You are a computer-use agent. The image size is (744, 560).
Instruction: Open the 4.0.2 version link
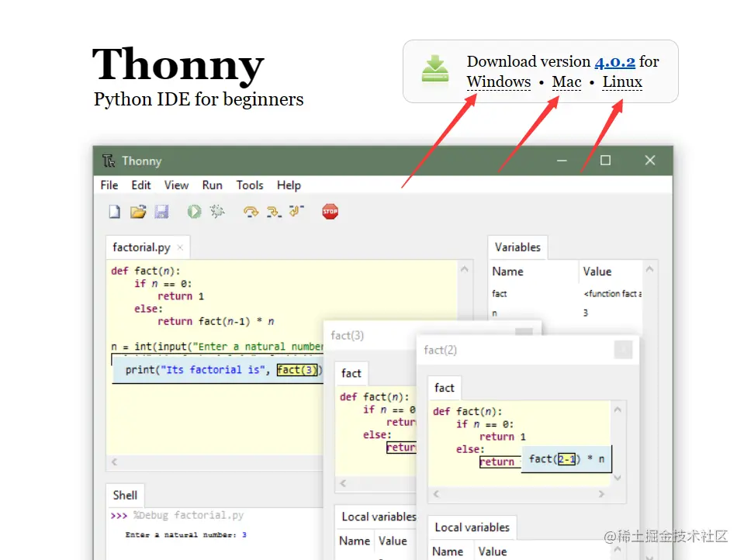click(x=614, y=62)
